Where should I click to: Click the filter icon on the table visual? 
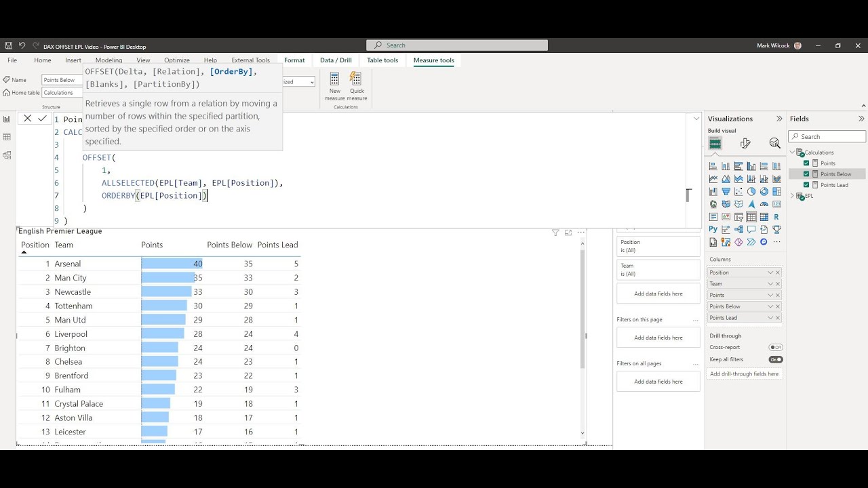tap(555, 232)
